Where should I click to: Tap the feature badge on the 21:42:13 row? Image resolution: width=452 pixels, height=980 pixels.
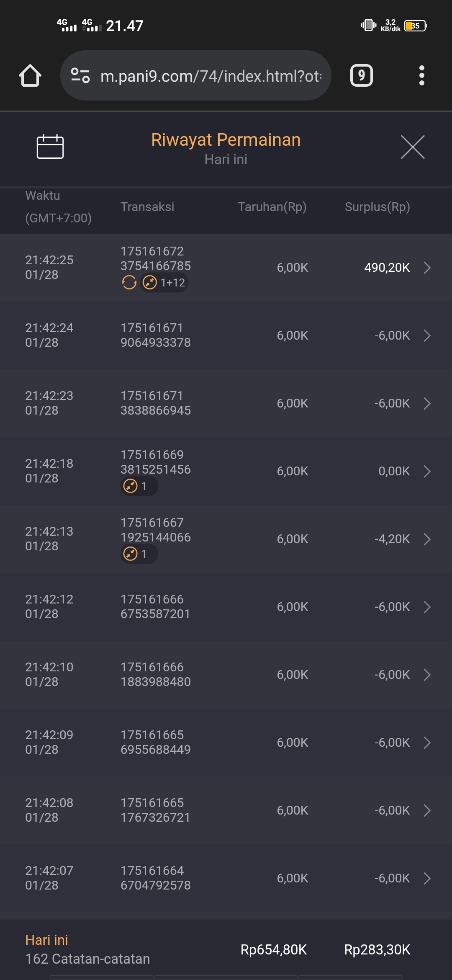[x=139, y=554]
